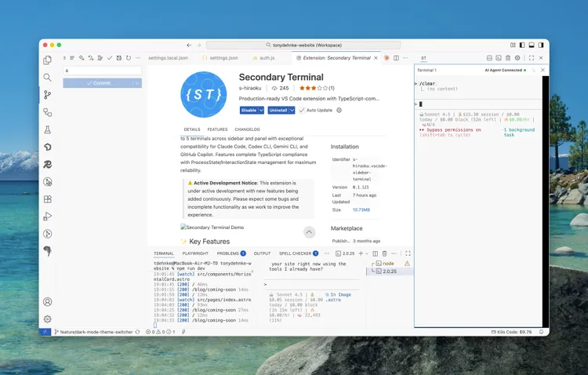Viewport: 588px width, 375px height.
Task: Switch to the FEATURES tab
Action: click(218, 129)
